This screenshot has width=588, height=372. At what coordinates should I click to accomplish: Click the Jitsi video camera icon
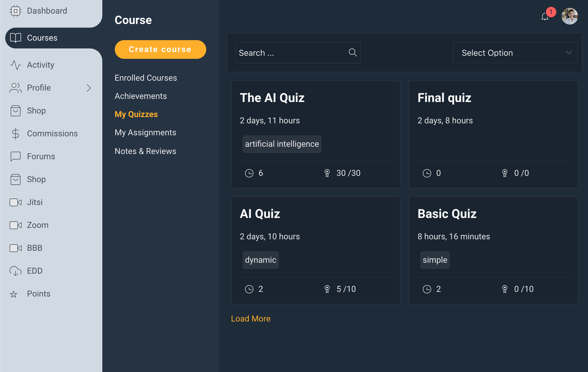[x=15, y=202]
